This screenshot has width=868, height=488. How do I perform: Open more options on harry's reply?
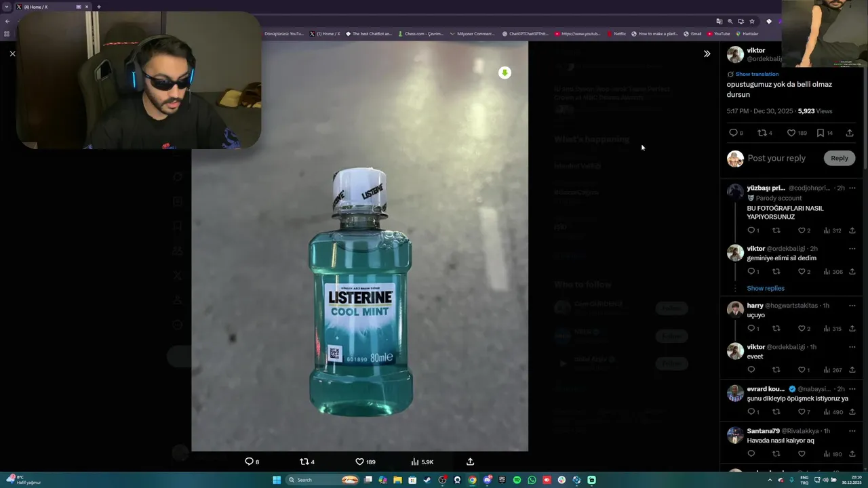[852, 306]
